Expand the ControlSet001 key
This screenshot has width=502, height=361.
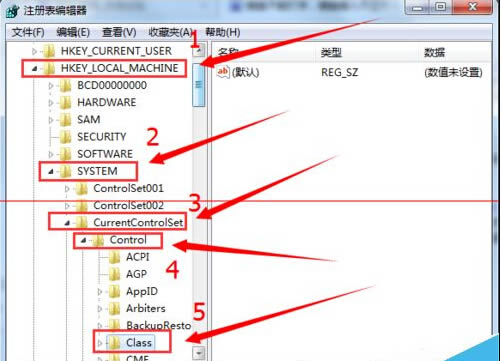click(x=67, y=189)
